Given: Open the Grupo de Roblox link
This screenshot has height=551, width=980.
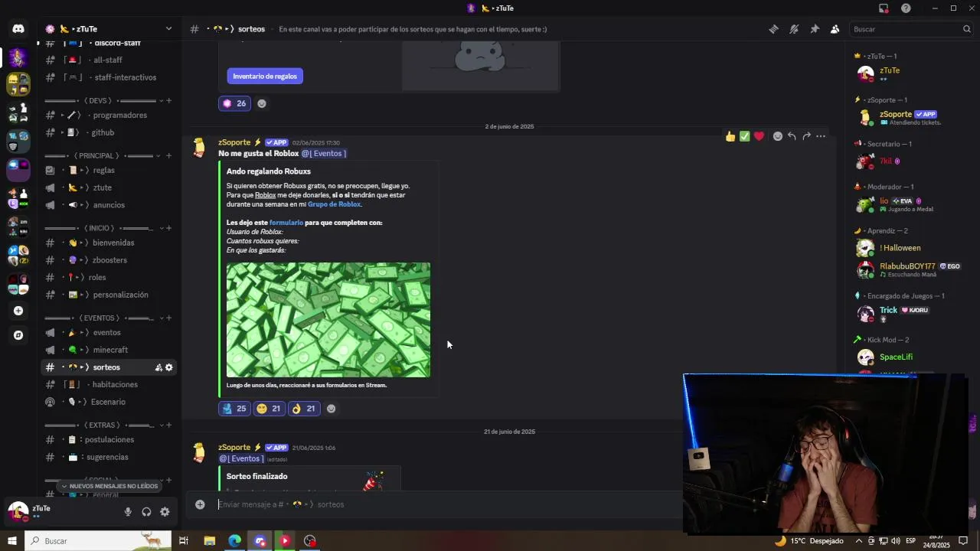Looking at the screenshot, I should (x=334, y=204).
